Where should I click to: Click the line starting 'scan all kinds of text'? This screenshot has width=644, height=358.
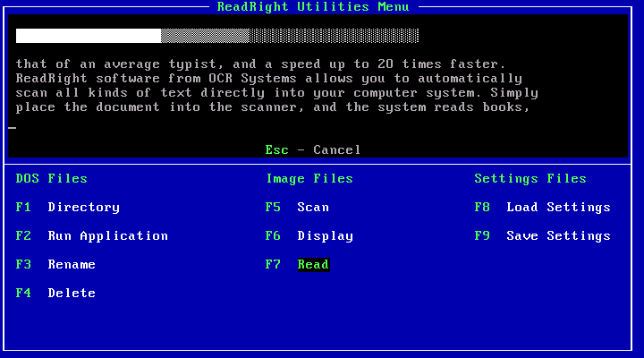pyautogui.click(x=277, y=93)
